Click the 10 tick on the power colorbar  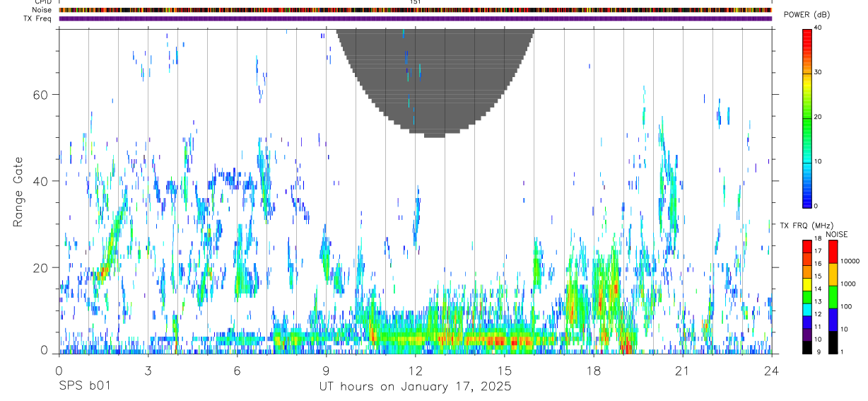point(819,161)
